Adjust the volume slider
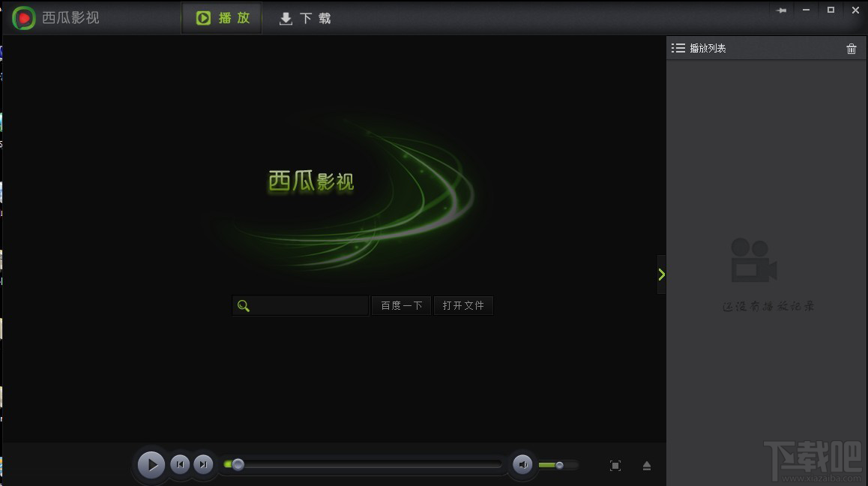The height and width of the screenshot is (486, 868). pyautogui.click(x=558, y=465)
